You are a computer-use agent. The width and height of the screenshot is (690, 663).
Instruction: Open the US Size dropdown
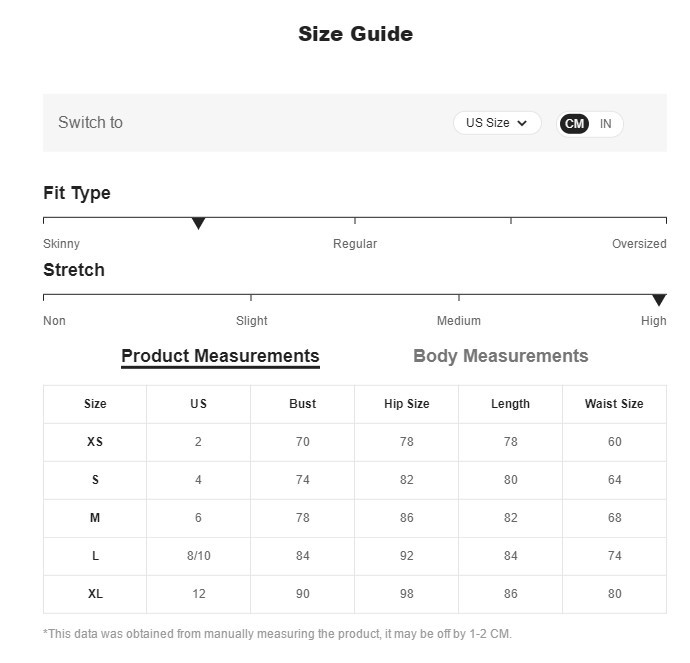(x=496, y=123)
